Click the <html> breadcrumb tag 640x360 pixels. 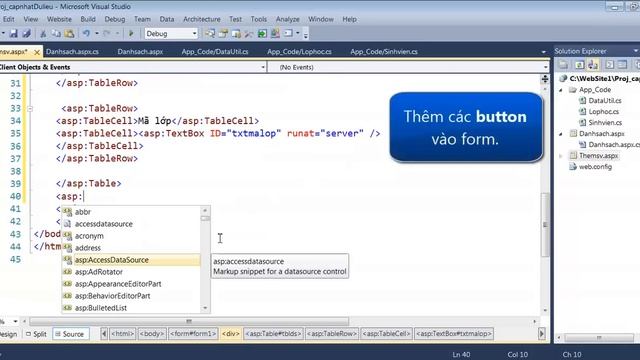pyautogui.click(x=122, y=334)
